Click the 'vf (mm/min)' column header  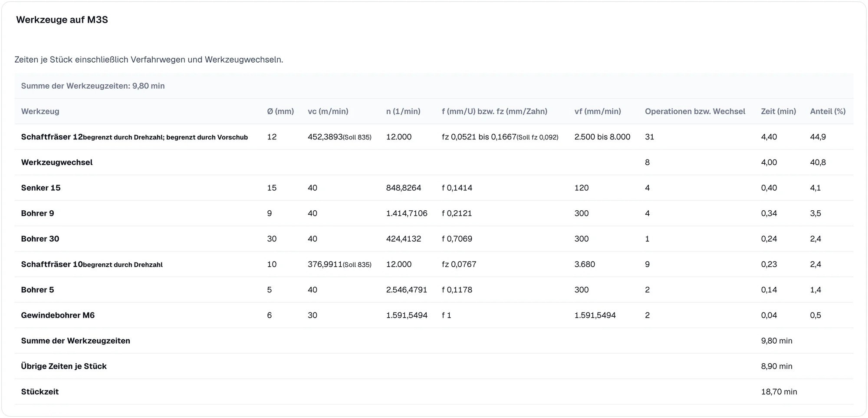coord(598,111)
